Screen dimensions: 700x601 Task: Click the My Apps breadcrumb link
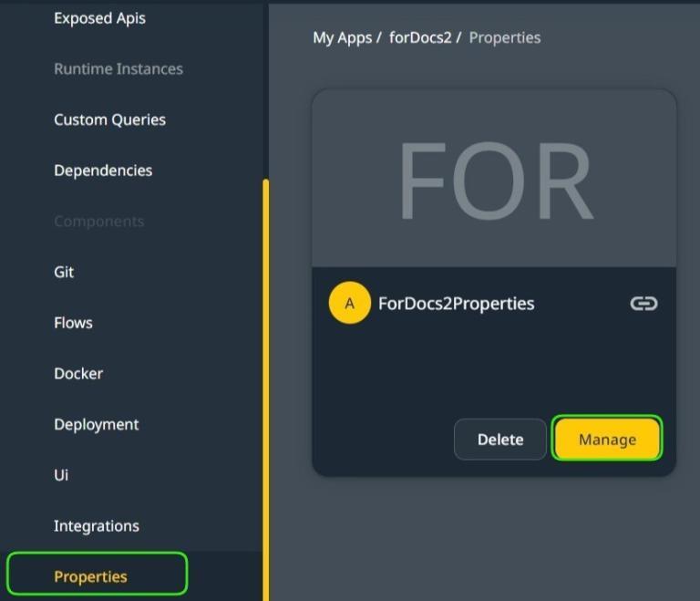(x=342, y=37)
